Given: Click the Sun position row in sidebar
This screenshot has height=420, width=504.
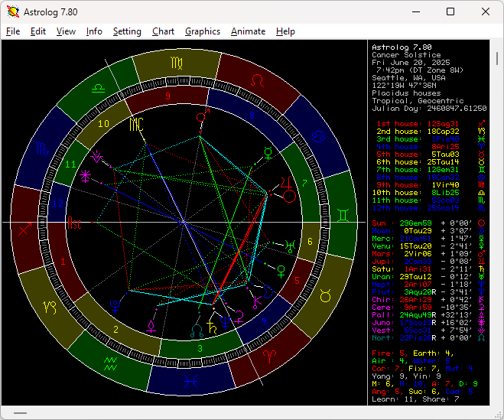Looking at the screenshot, I should click(427, 223).
